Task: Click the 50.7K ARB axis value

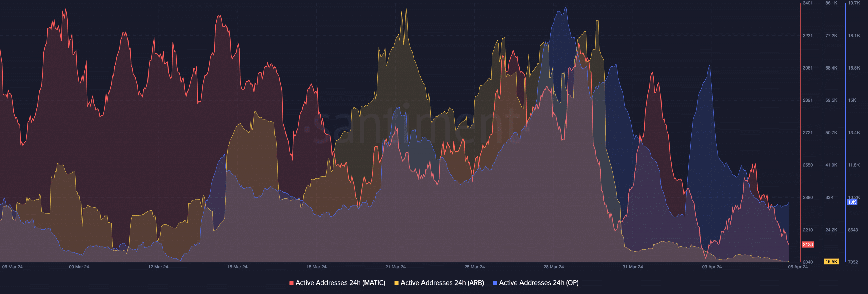Action: 831,133
